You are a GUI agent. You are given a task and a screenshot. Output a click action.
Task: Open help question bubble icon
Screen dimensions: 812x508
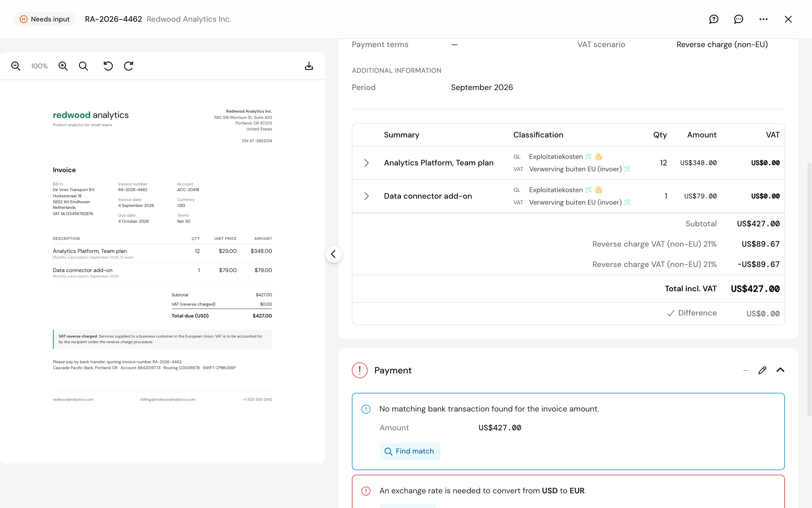click(714, 19)
